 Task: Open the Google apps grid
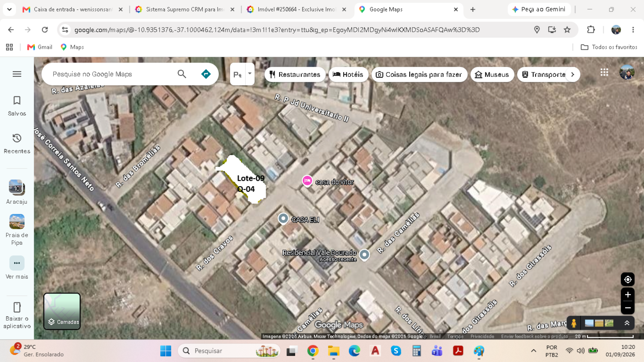tap(604, 72)
